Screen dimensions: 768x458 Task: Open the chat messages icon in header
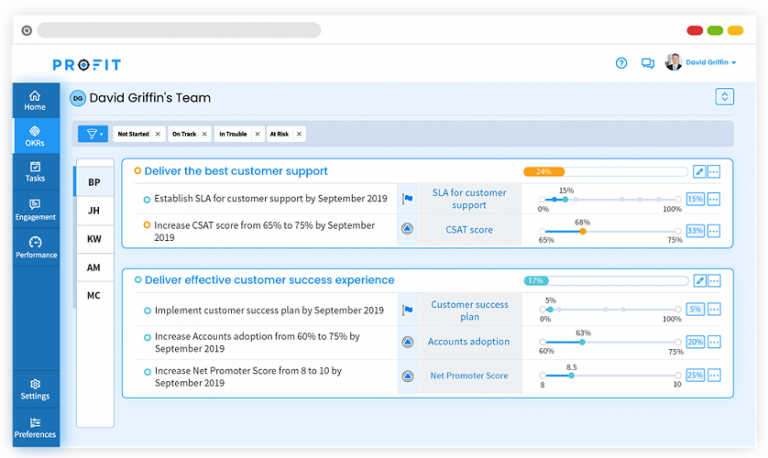(x=648, y=63)
